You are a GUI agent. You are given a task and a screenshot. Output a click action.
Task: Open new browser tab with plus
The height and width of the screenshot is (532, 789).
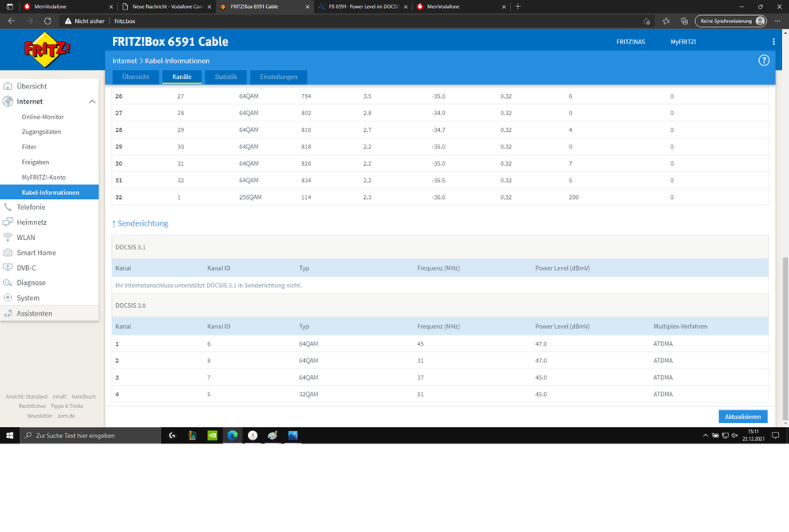point(518,6)
